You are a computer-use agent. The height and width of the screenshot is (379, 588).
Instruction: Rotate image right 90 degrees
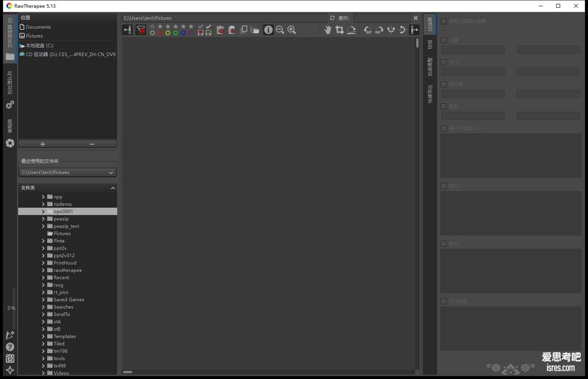coord(379,30)
